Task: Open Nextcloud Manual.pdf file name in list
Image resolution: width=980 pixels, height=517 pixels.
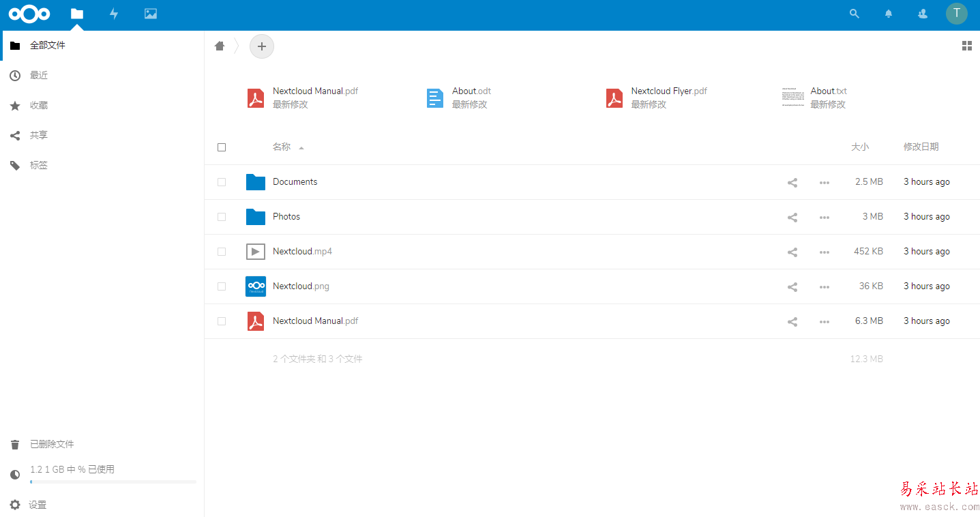Action: point(316,321)
